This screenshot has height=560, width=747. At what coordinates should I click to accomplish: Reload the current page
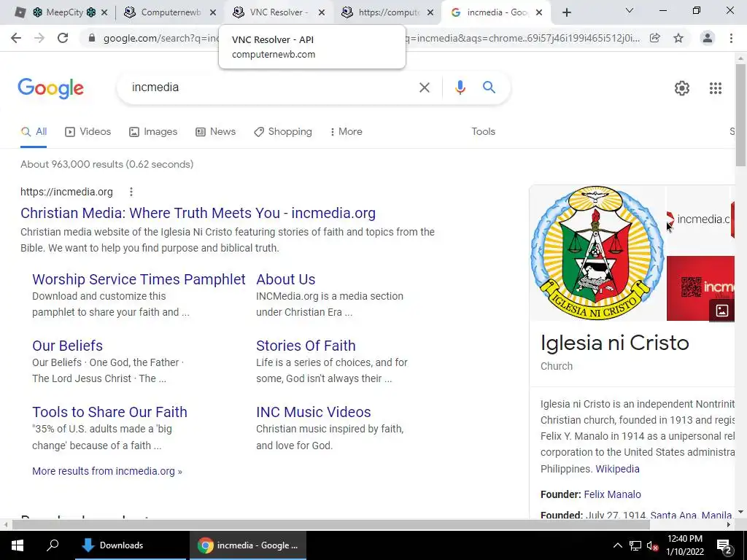coord(63,38)
